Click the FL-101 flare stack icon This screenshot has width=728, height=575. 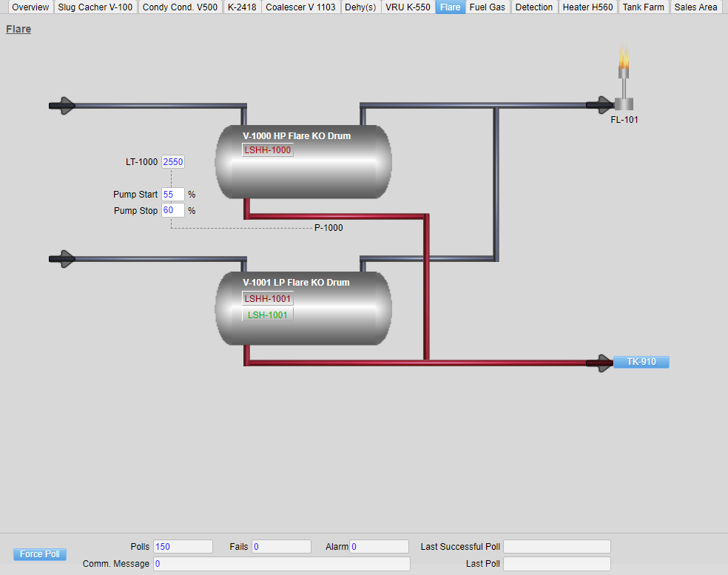click(x=624, y=78)
